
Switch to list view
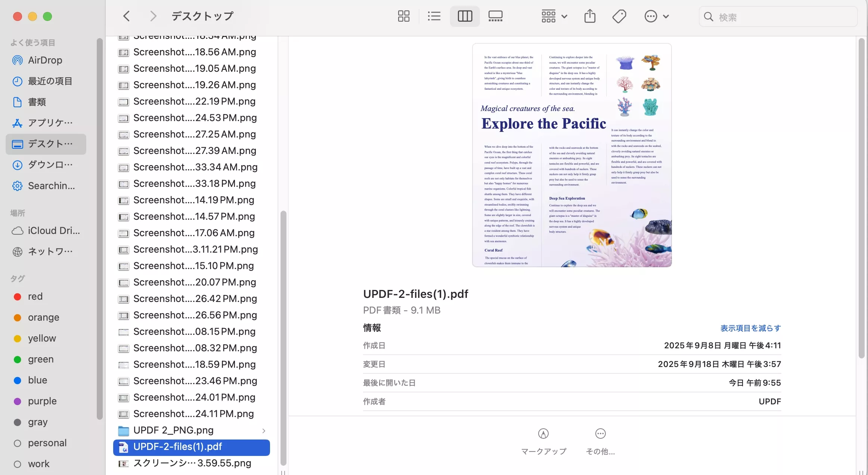click(434, 16)
